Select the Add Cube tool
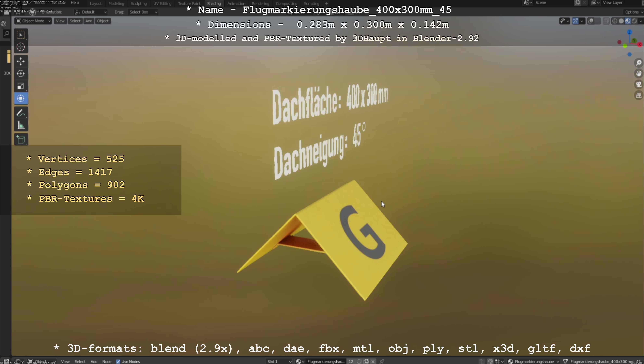 21,140
